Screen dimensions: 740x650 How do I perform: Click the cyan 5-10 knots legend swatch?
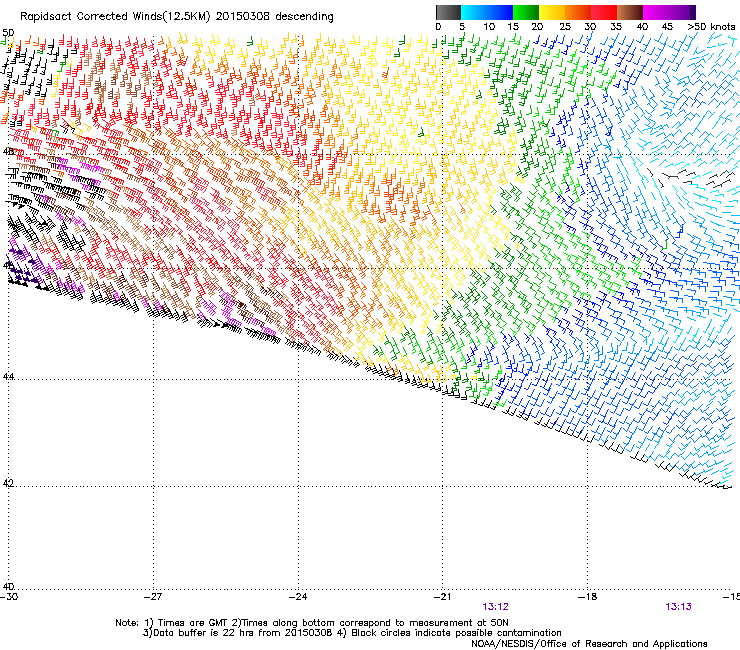[x=473, y=12]
